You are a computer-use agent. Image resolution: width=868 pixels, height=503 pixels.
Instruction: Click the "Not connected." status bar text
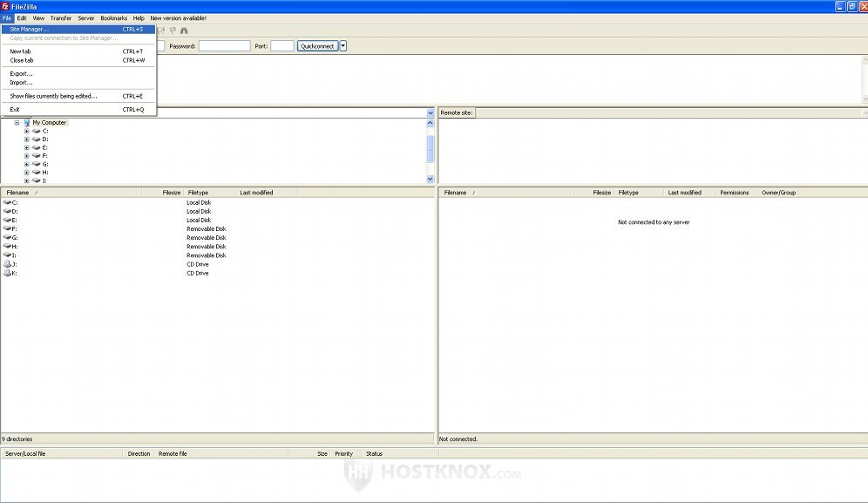(458, 439)
